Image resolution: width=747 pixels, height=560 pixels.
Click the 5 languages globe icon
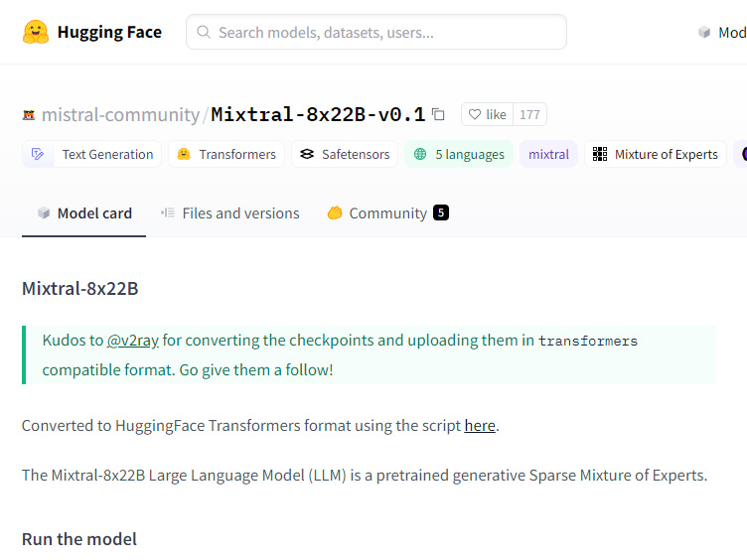pos(420,154)
